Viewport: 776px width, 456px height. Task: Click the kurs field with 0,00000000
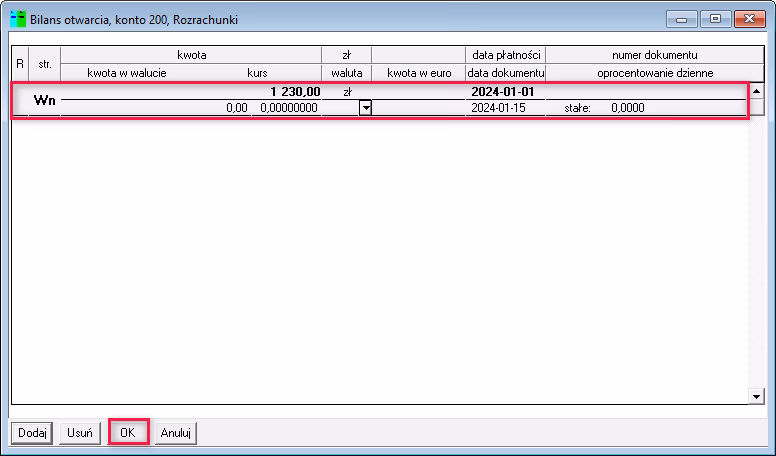coord(288,108)
